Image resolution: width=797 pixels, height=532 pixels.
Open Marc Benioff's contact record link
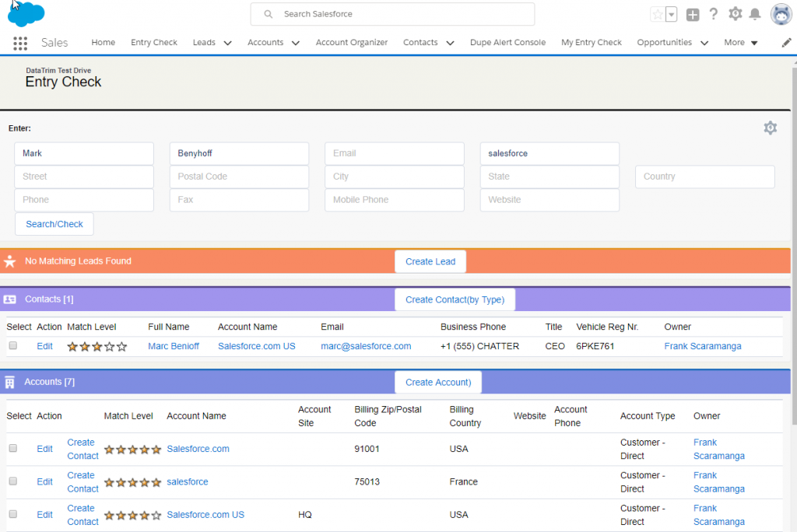[x=174, y=346]
